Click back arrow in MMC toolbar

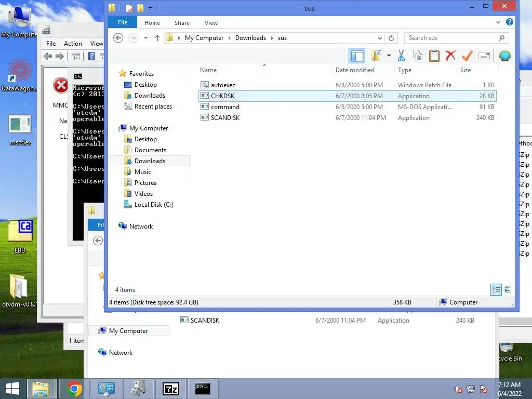click(x=48, y=56)
